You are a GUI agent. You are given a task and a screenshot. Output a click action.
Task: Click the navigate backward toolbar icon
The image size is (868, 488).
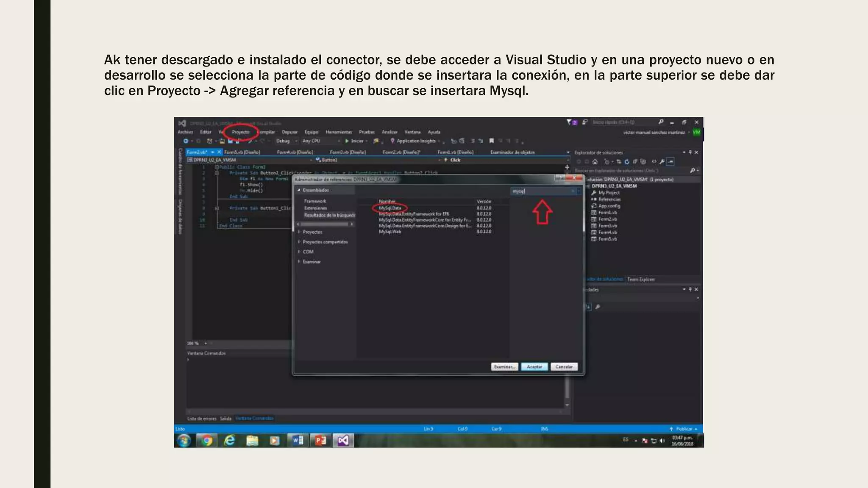[x=186, y=141]
